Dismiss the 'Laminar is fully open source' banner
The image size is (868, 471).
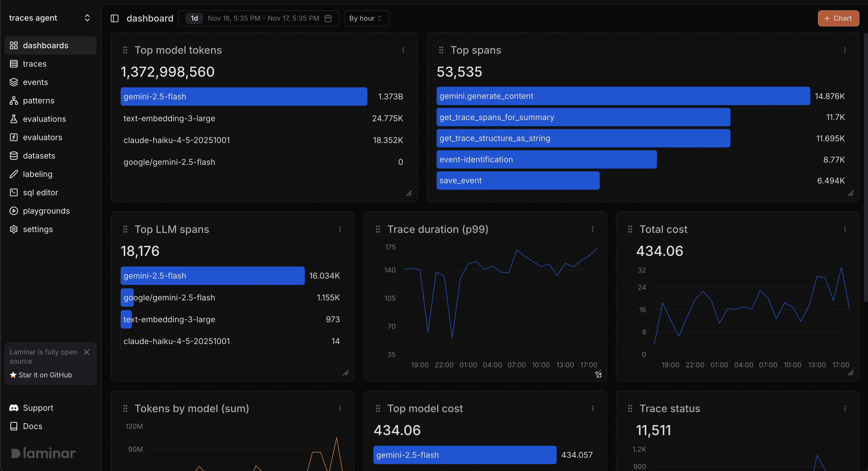[x=86, y=352]
